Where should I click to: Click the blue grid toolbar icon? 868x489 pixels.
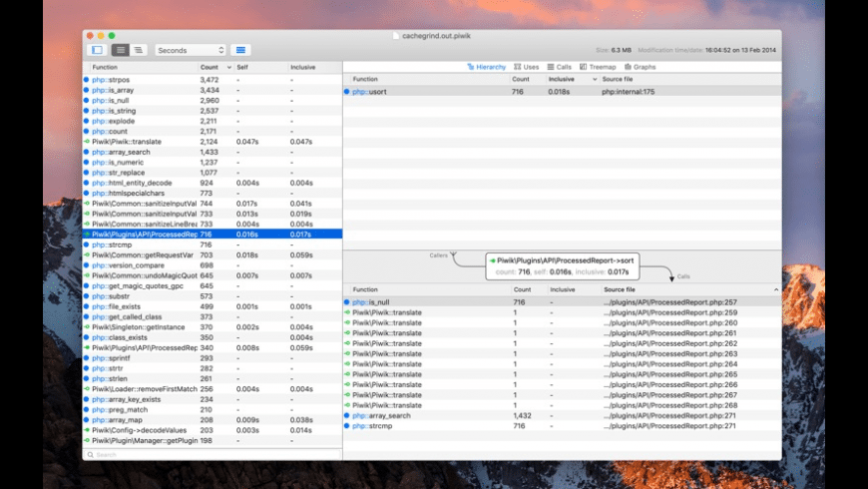(x=240, y=50)
